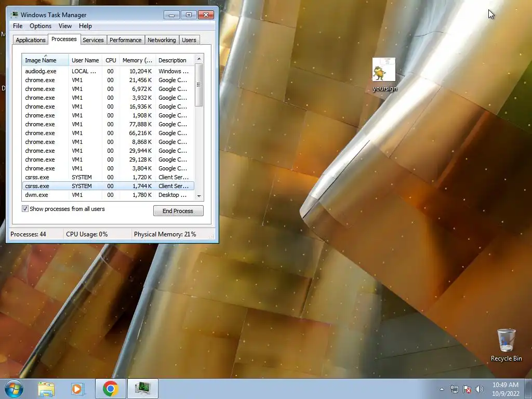Sort by the Image Name column header
Screen dimensions: 532x399
[46, 60]
